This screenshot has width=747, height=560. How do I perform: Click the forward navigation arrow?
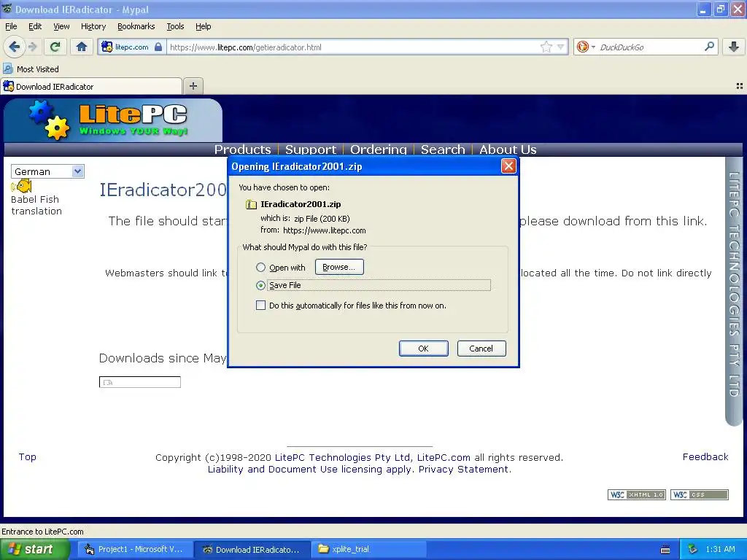click(32, 47)
